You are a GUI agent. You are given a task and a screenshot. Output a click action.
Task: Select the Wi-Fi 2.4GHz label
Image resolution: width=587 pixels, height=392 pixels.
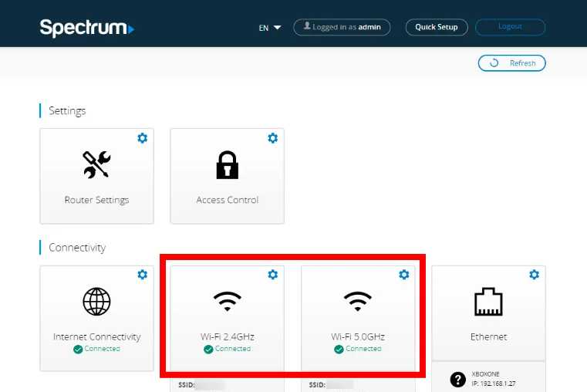click(x=228, y=336)
